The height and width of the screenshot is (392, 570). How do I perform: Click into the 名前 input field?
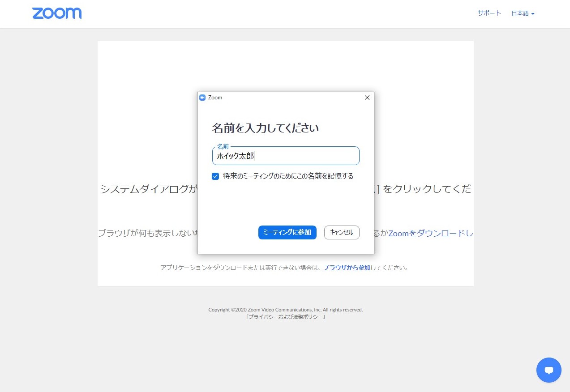coord(286,156)
